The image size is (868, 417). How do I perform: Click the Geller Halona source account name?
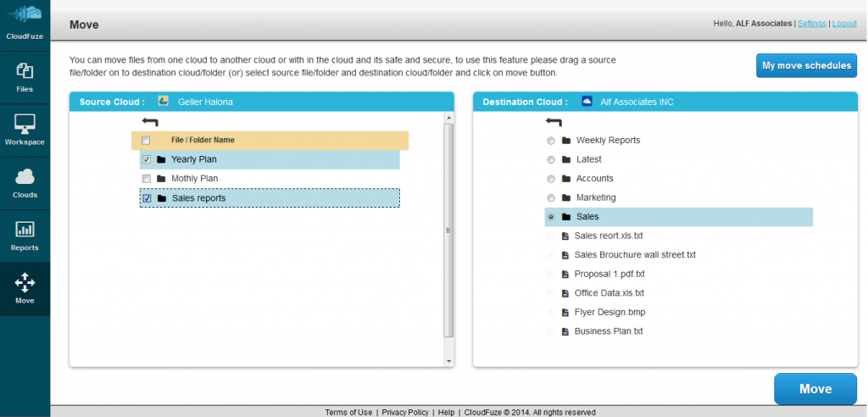point(205,102)
